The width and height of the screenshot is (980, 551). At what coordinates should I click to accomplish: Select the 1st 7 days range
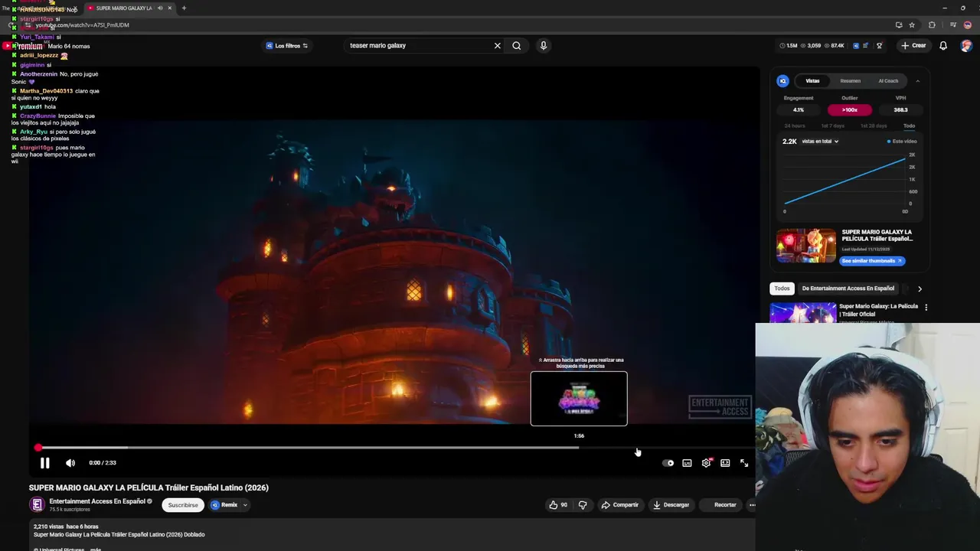[832, 126]
